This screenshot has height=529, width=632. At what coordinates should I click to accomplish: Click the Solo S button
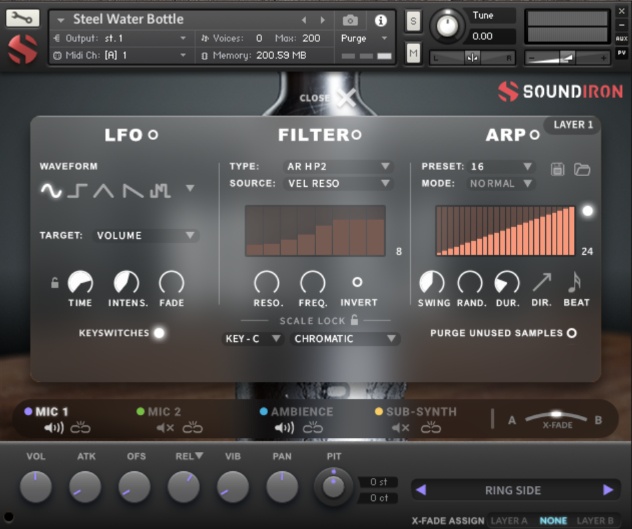tap(414, 21)
